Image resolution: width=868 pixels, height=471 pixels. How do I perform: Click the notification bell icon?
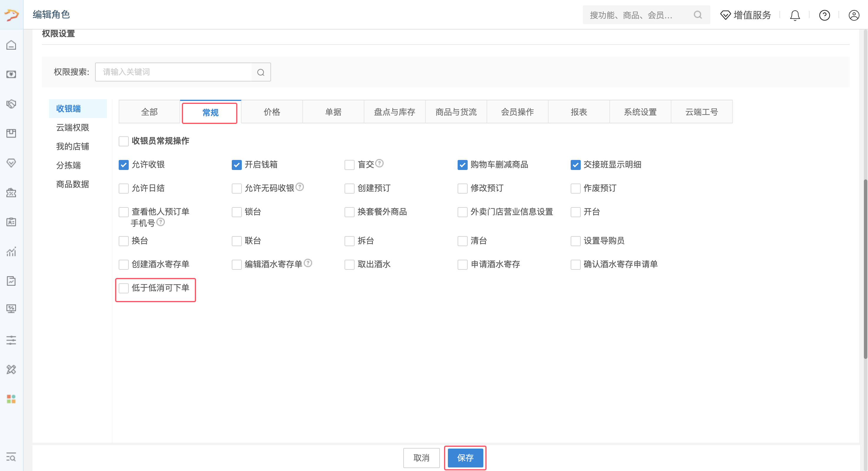point(795,15)
